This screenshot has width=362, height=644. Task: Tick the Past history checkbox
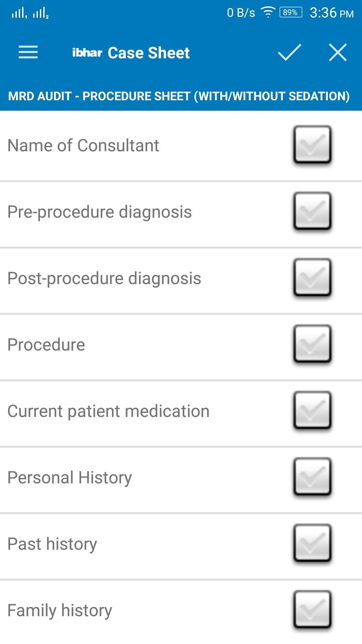pyautogui.click(x=312, y=543)
